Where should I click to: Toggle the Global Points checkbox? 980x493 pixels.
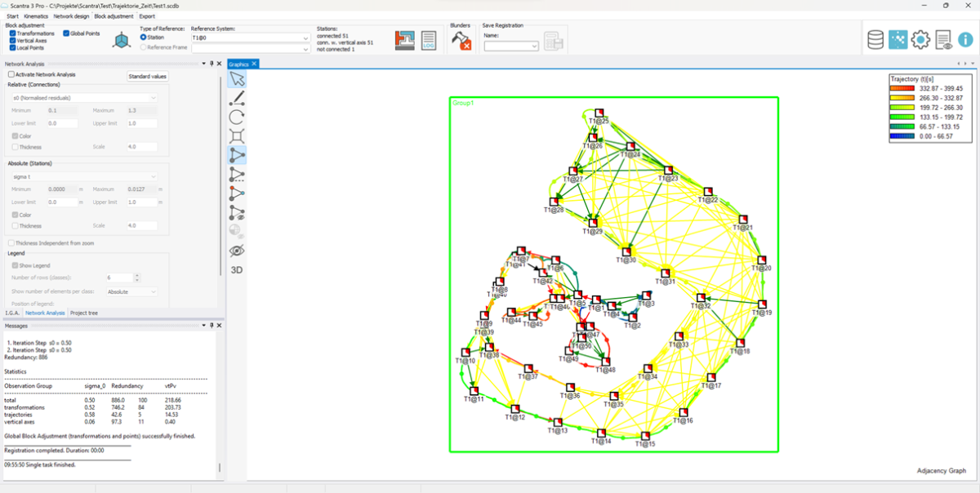tap(66, 33)
